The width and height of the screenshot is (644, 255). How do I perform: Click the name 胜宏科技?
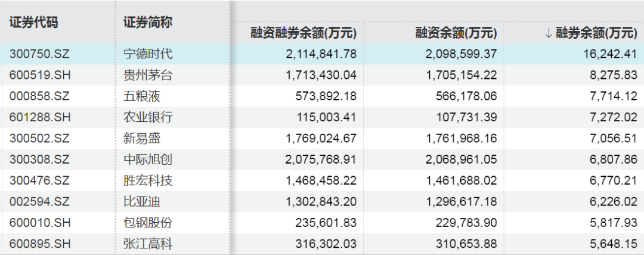148,180
